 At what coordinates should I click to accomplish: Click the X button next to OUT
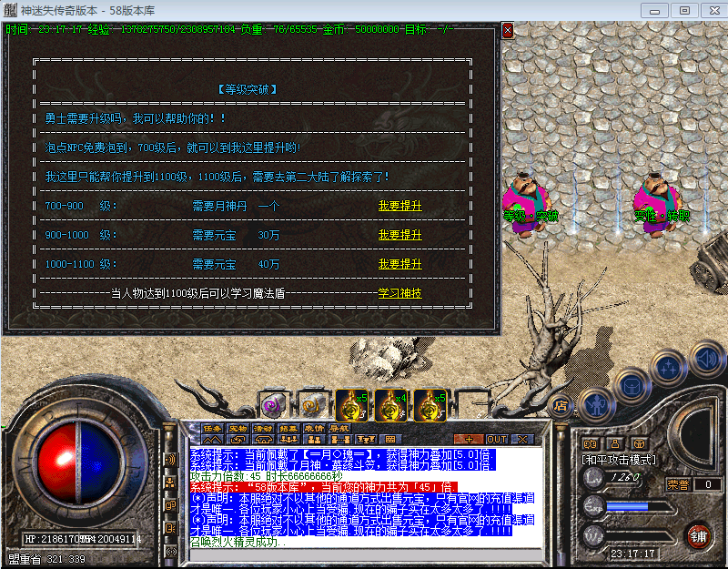[522, 439]
